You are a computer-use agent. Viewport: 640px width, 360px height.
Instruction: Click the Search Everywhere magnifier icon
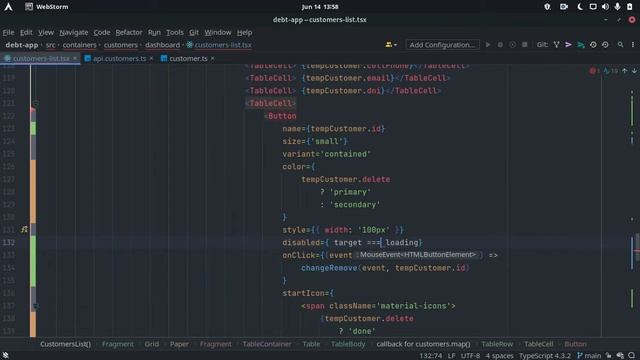pos(620,44)
